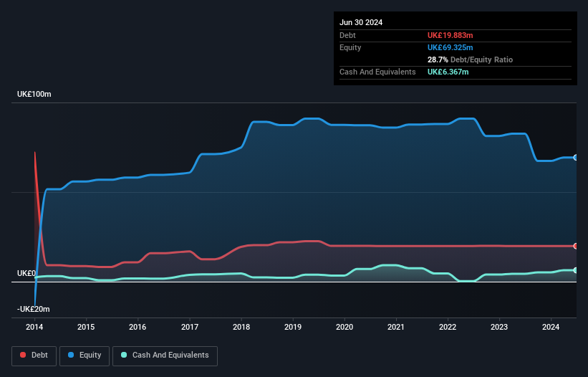This screenshot has height=377, width=588.
Task: Click the 2014 x-axis label
Action: click(x=34, y=327)
